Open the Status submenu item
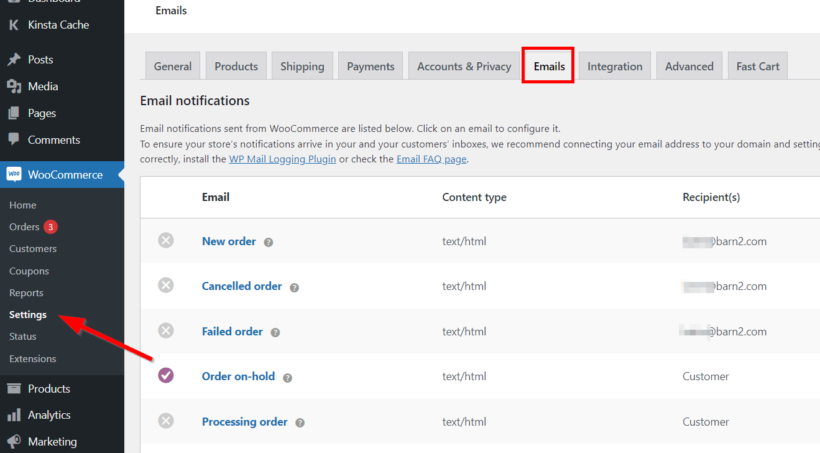Image resolution: width=820 pixels, height=453 pixels. tap(22, 336)
